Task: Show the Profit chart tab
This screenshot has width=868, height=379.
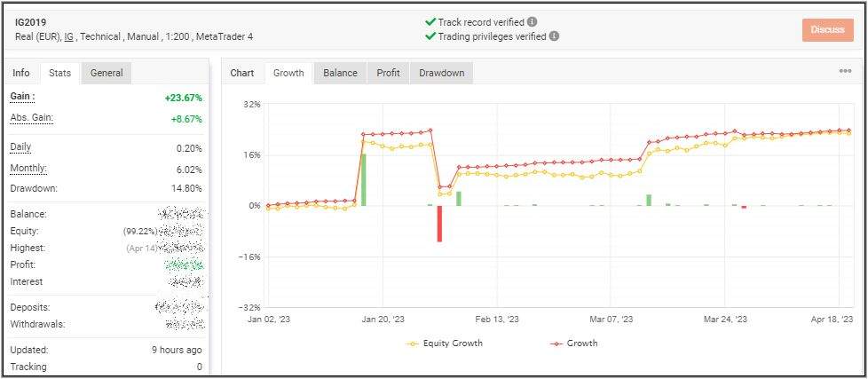Action: (388, 73)
